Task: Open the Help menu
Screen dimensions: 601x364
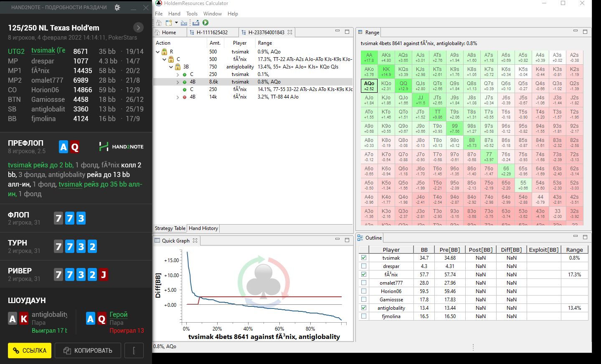Action: point(233,14)
